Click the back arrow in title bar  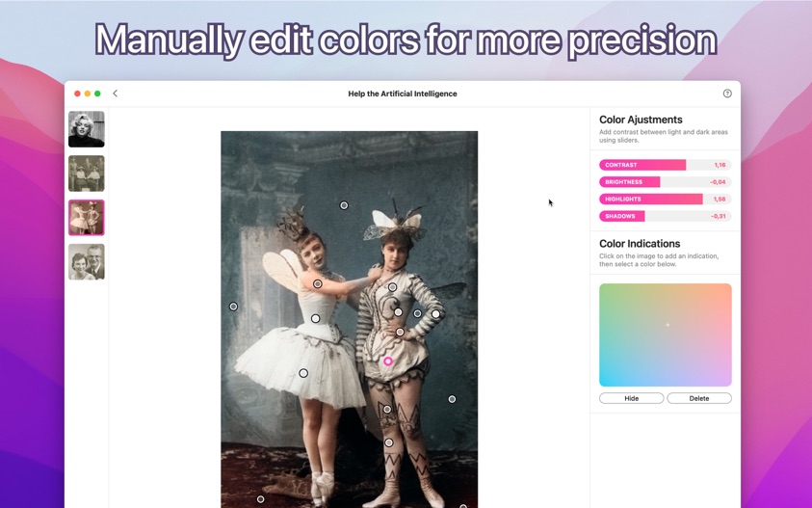115,94
